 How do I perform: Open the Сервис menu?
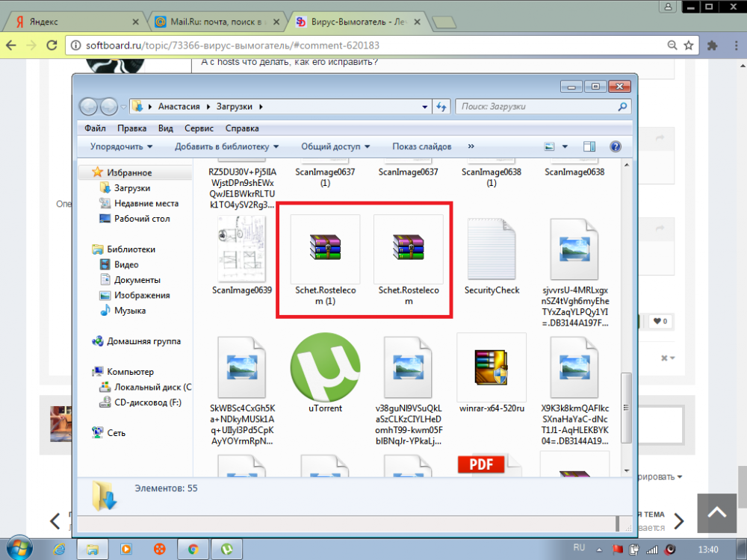199,128
